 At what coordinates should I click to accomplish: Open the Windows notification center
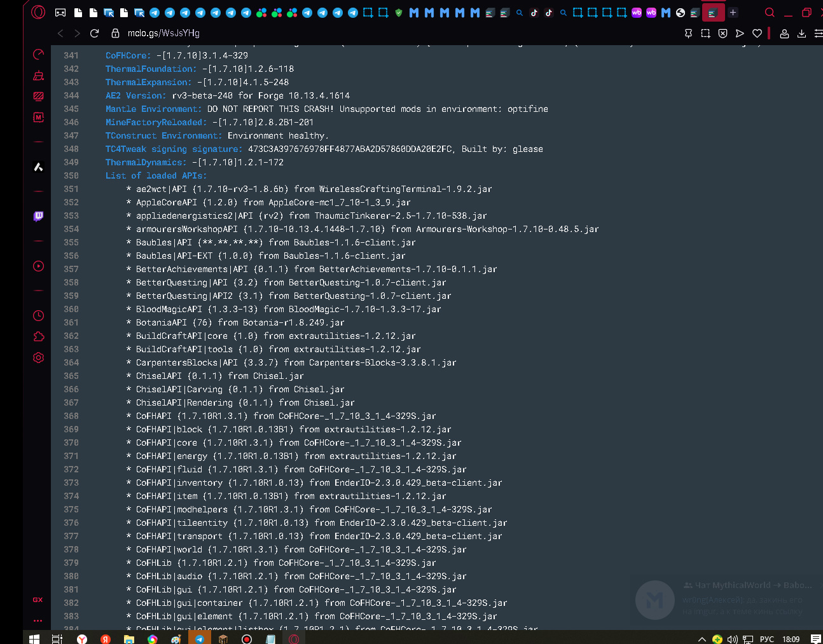tap(816, 639)
